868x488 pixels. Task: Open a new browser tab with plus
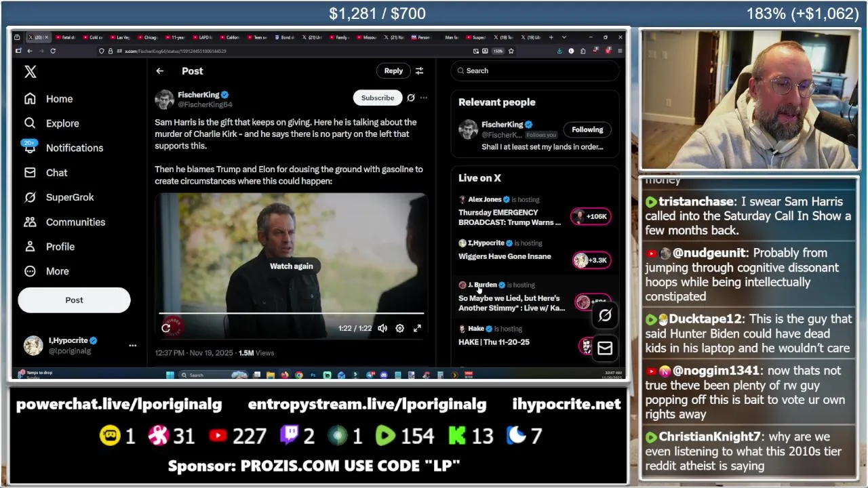(551, 37)
